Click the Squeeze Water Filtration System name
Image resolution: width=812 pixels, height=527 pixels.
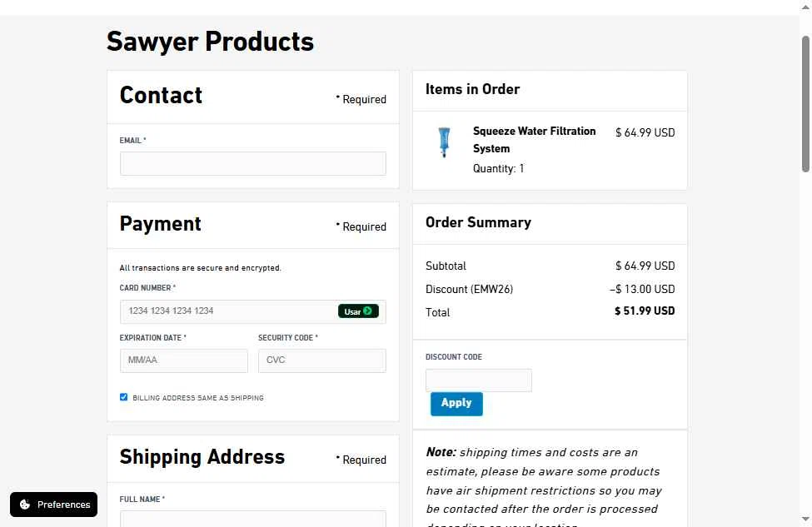[534, 140]
